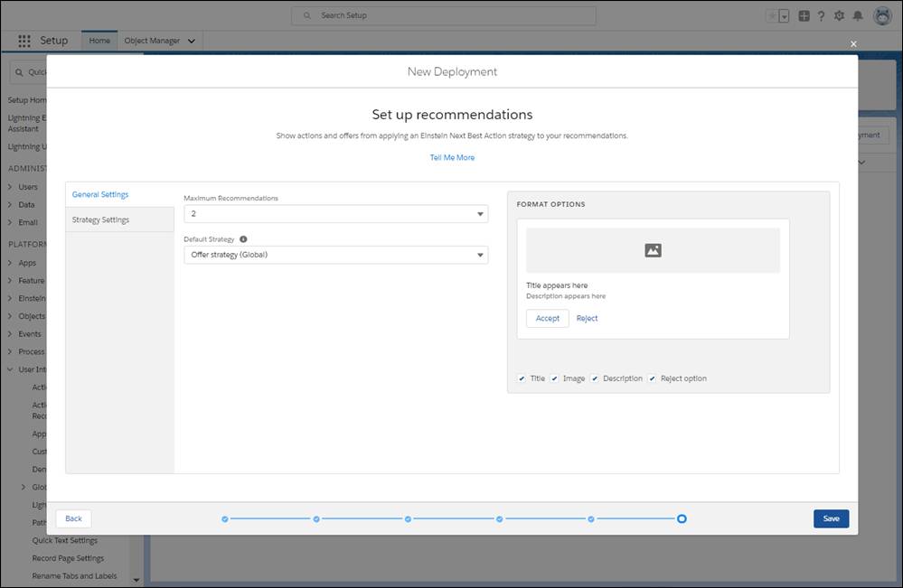Viewport: 903px width, 588px height.
Task: Switch to the Object Manager tab
Action: 152,41
